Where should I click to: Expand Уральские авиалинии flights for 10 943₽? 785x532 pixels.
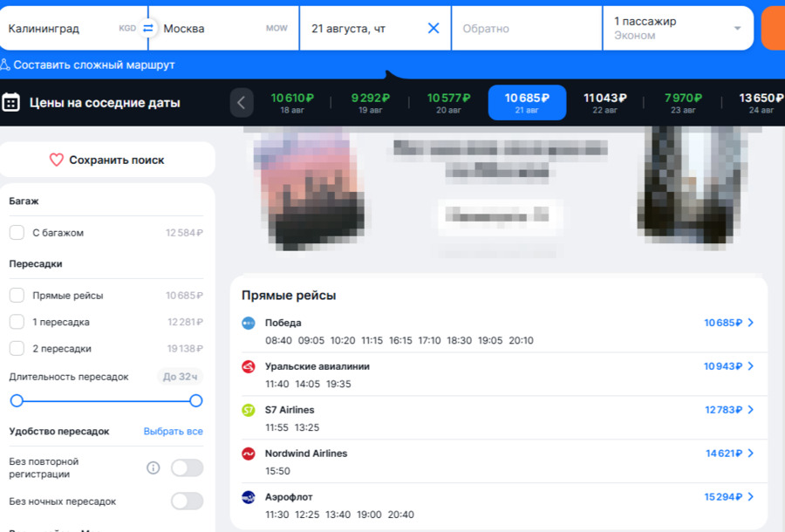[x=729, y=366]
